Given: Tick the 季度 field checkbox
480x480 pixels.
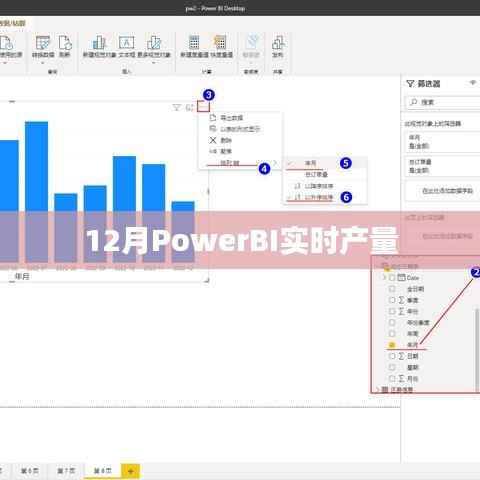Looking at the screenshot, I should pos(392,300).
